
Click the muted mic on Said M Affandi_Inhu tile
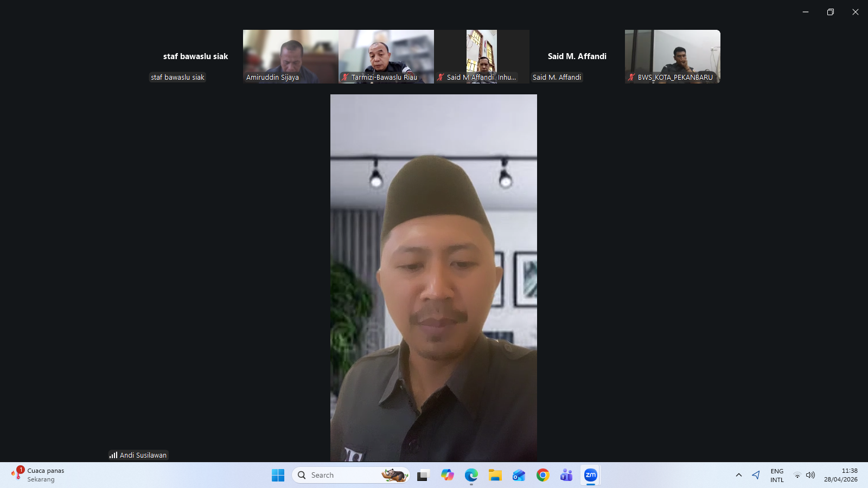tap(441, 78)
